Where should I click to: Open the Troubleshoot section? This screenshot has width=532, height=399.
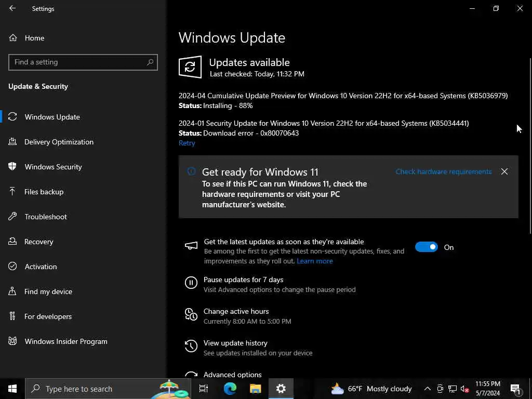point(46,217)
